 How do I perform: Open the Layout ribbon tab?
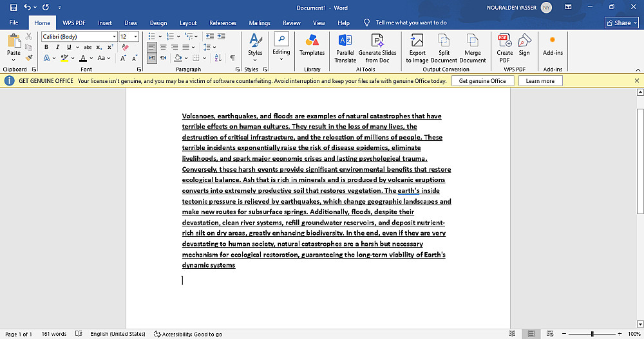click(188, 23)
